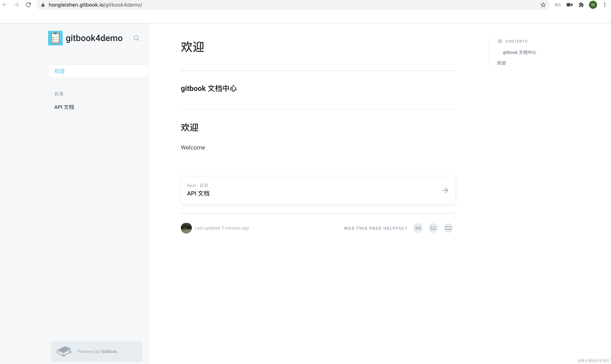Click the author avatar next to last updated
The height and width of the screenshot is (364, 611).
(186, 228)
